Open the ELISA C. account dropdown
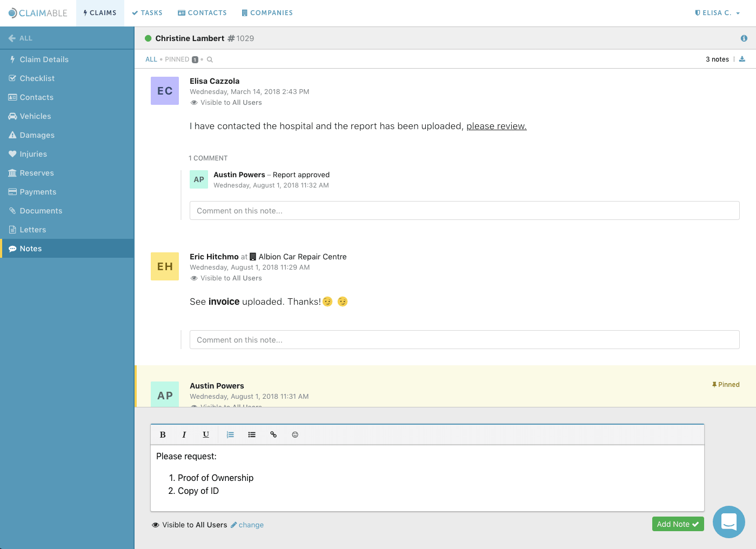This screenshot has height=549, width=756. click(x=716, y=12)
